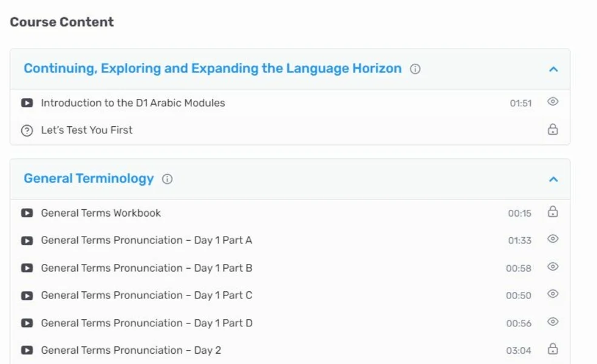Open the Let's Test You First quiz
The width and height of the screenshot is (597, 364).
tap(87, 130)
